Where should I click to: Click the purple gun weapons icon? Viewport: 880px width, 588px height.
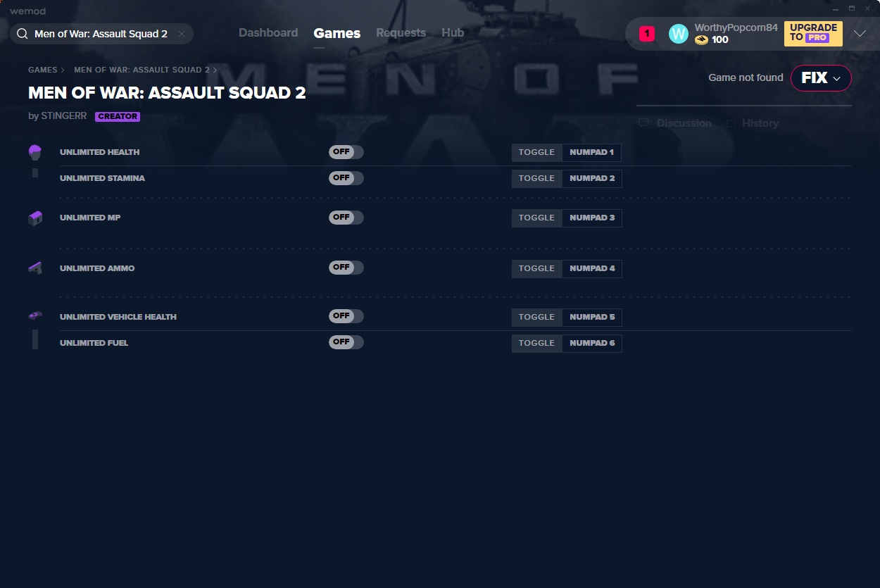click(x=35, y=268)
